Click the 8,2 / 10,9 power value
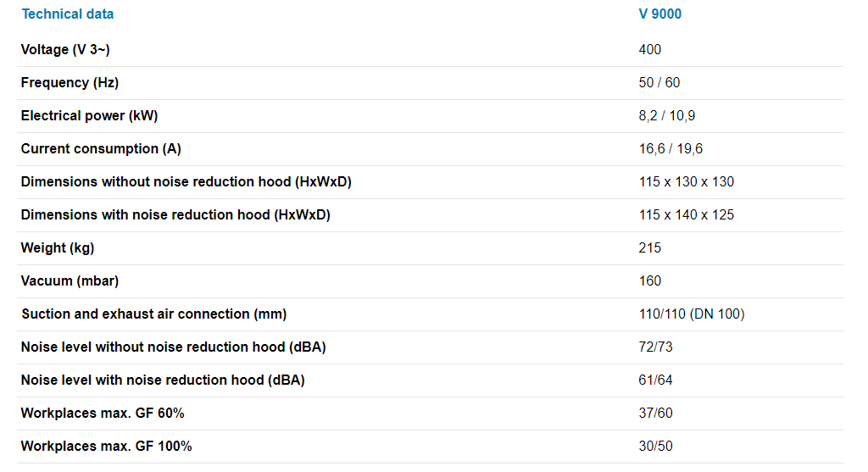This screenshot has height=472, width=868. coord(667,115)
